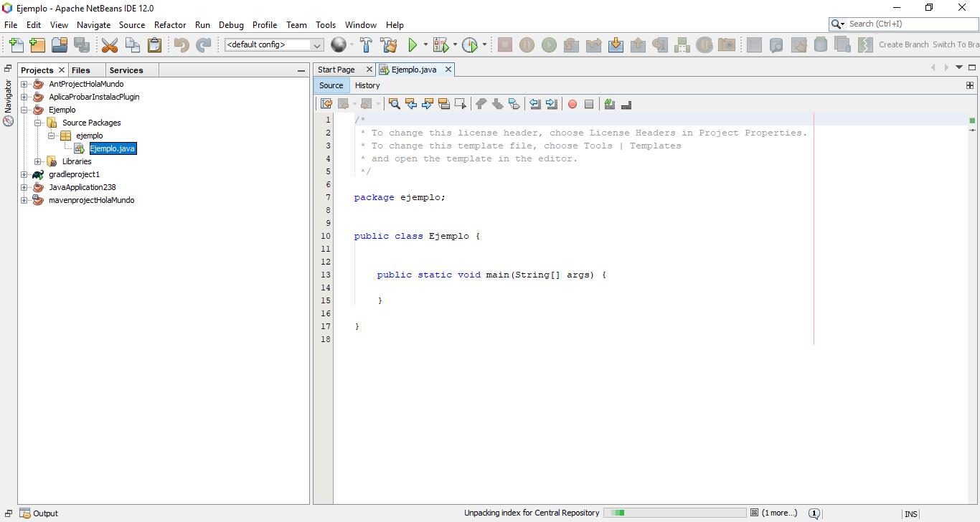Image resolution: width=980 pixels, height=522 pixels.
Task: Click the Paste clipboard icon
Action: coord(154,45)
